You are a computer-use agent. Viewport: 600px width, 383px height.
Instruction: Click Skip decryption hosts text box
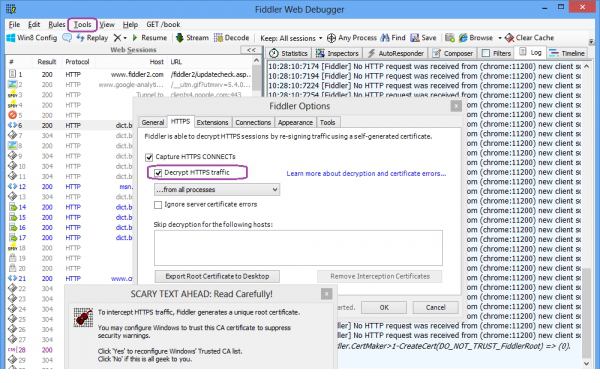(x=298, y=248)
